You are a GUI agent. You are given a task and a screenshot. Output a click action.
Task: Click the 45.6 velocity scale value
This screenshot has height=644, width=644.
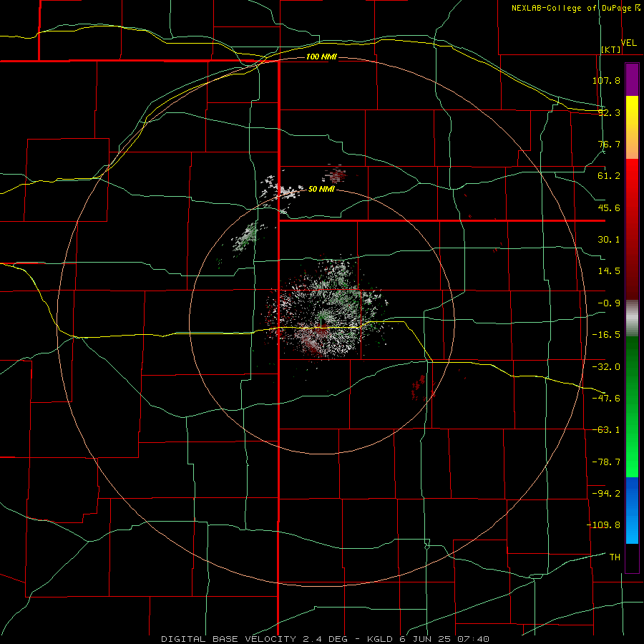(x=609, y=208)
